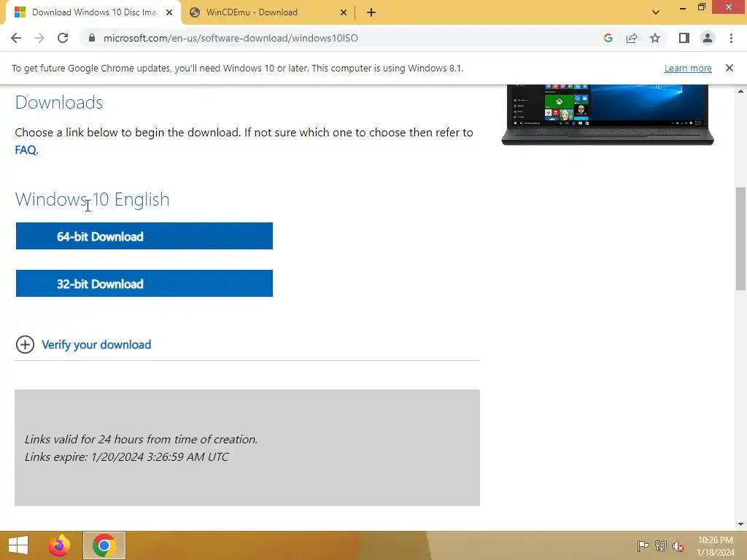Close the Download Windows 10 Disc Image tab
747x560 pixels.
169,12
